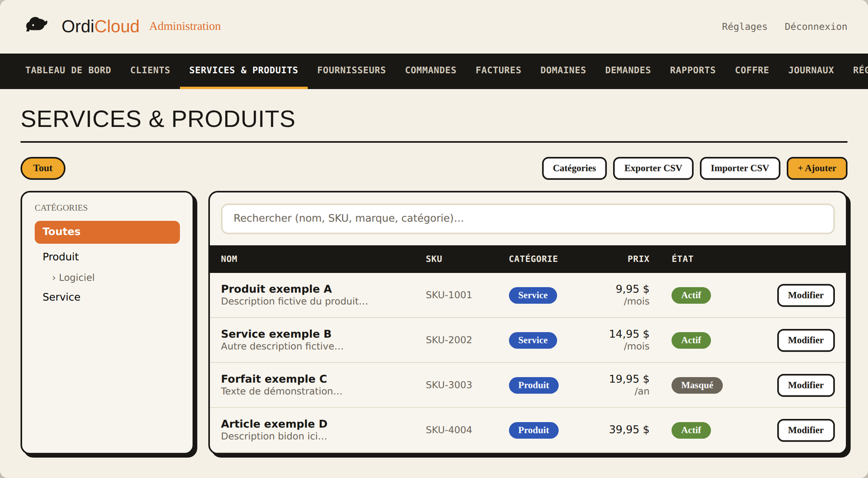Click the SKU column header
The height and width of the screenshot is (478, 868).
pyautogui.click(x=434, y=259)
